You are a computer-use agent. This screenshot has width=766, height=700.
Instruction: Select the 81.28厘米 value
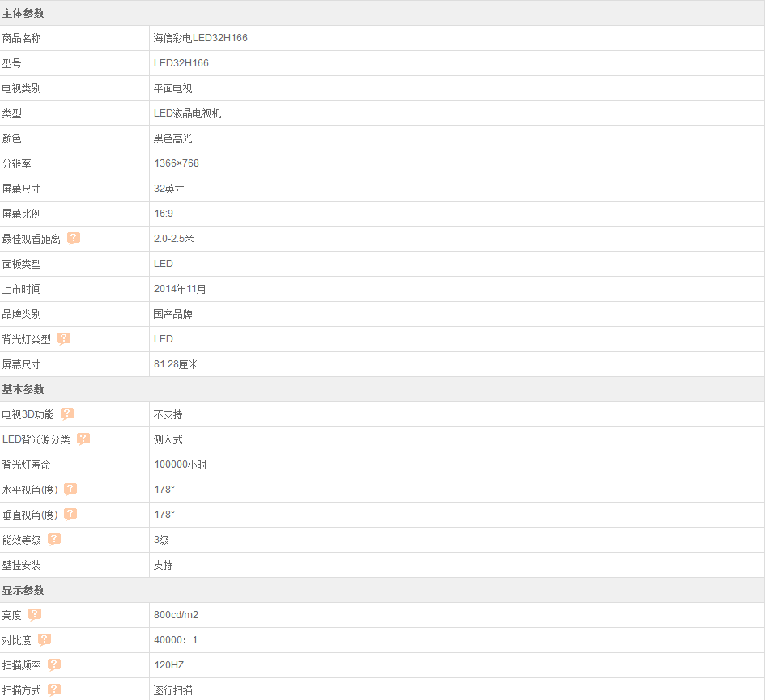(x=176, y=364)
